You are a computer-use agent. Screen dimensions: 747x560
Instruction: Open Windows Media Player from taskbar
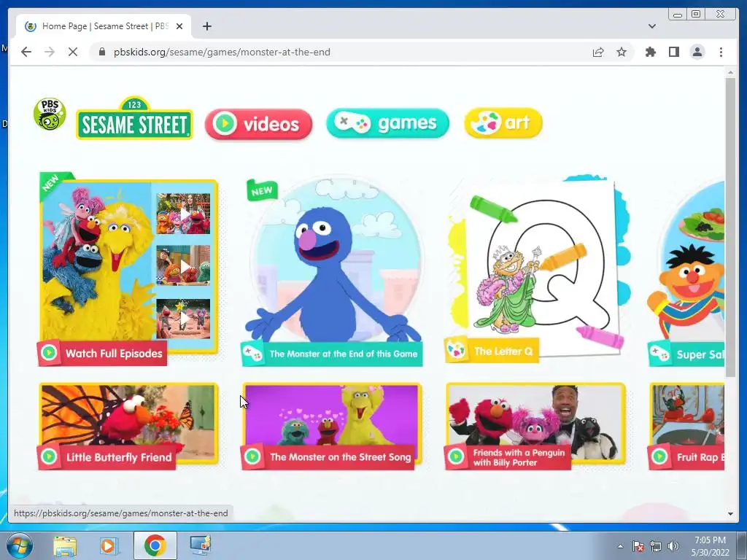click(x=109, y=545)
